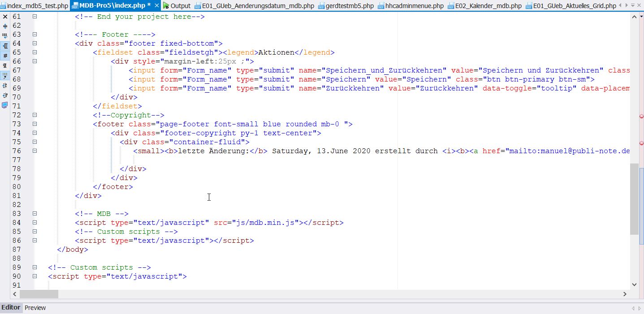The height and width of the screenshot is (314, 644).
Task: Click the lower indent icon in the left toolbar
Action: (5, 95)
